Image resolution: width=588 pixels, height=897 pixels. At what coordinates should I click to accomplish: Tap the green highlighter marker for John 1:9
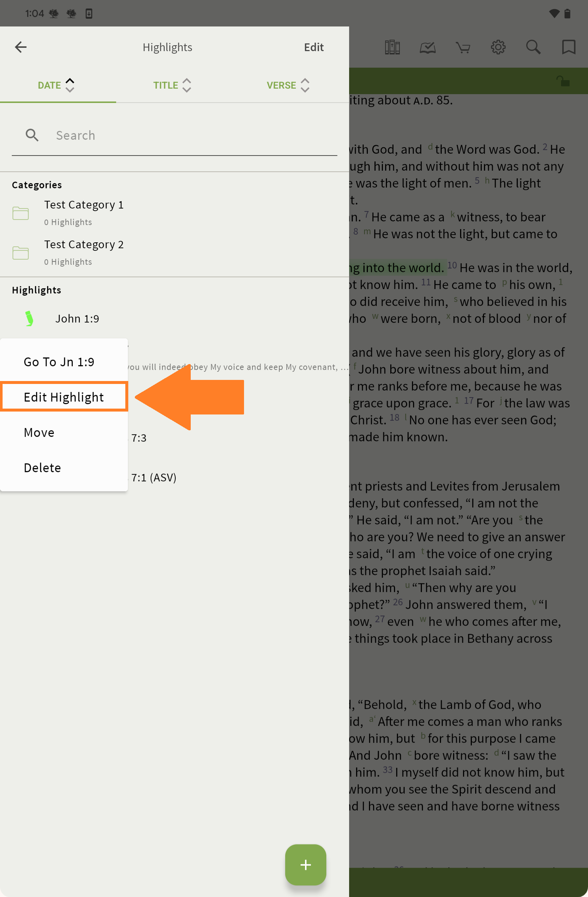[x=29, y=318]
